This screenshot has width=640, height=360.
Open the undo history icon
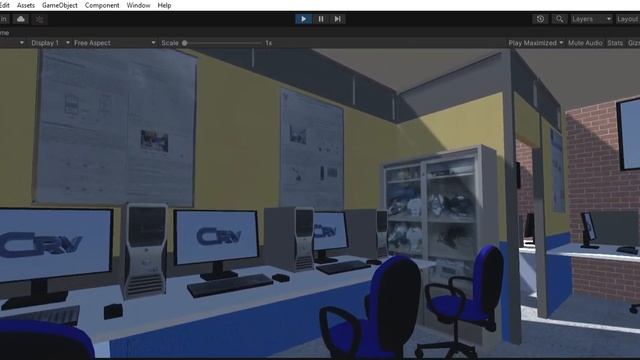540,19
